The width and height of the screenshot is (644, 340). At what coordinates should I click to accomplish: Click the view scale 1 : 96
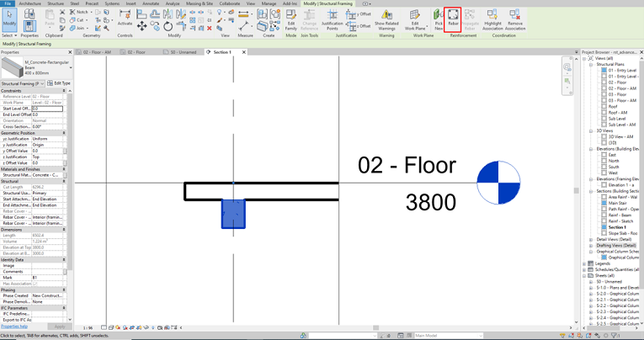coord(87,328)
